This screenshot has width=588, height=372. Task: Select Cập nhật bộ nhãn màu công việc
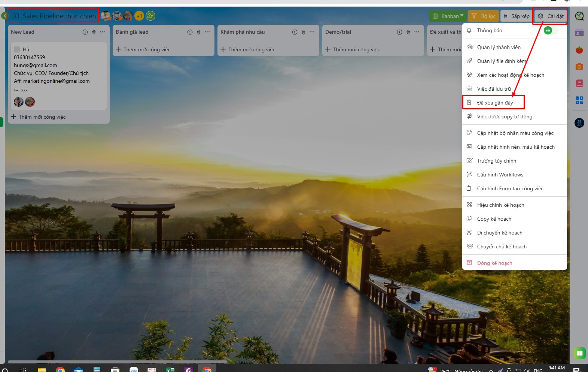coord(515,133)
